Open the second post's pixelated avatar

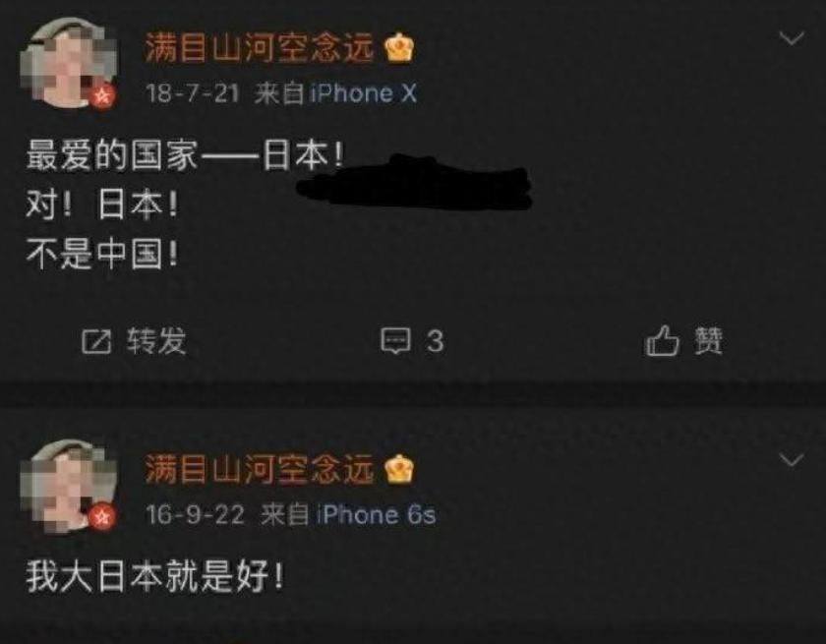68,486
